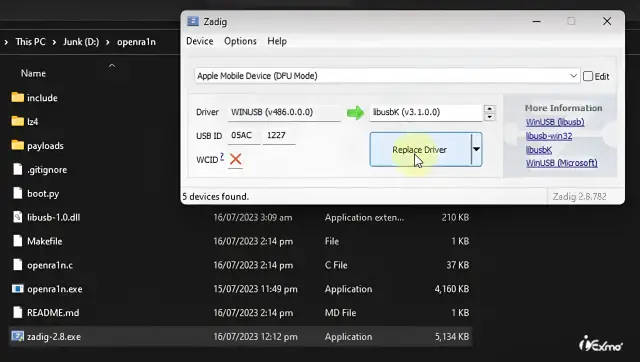640x362 pixels.
Task: Click the payloads folder icon
Action: (18, 145)
